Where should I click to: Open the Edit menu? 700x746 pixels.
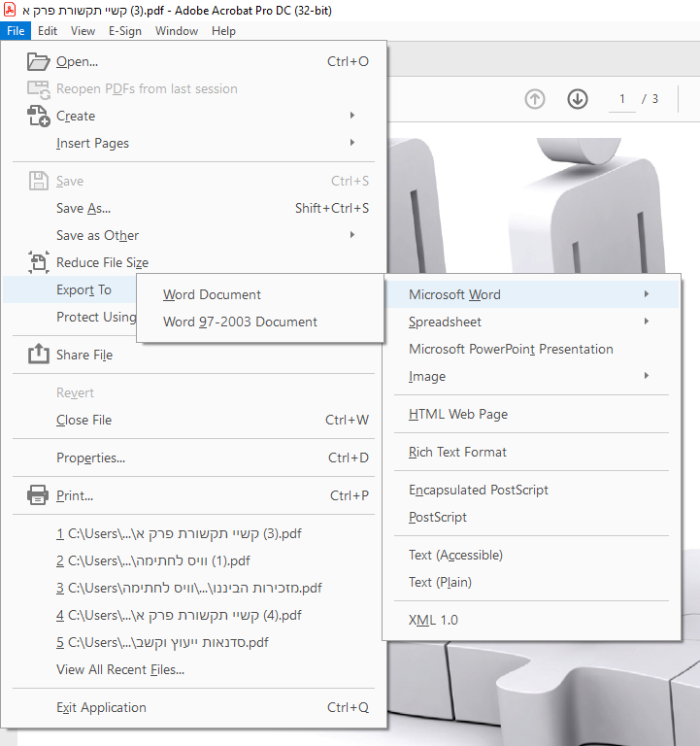48,31
